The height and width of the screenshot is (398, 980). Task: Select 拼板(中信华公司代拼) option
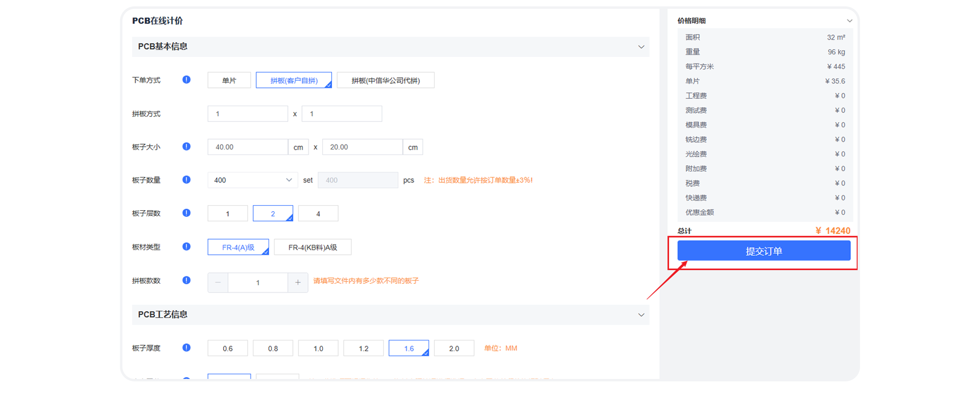coord(386,80)
